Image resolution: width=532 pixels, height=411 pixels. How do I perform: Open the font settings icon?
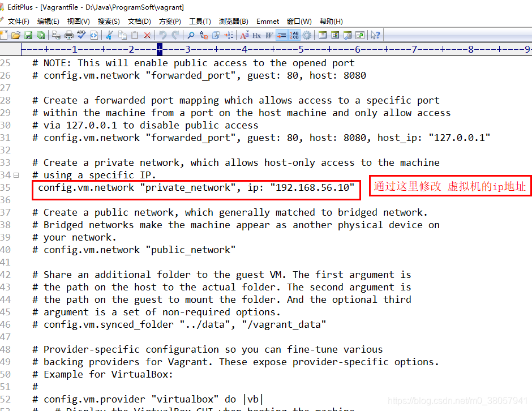point(244,35)
